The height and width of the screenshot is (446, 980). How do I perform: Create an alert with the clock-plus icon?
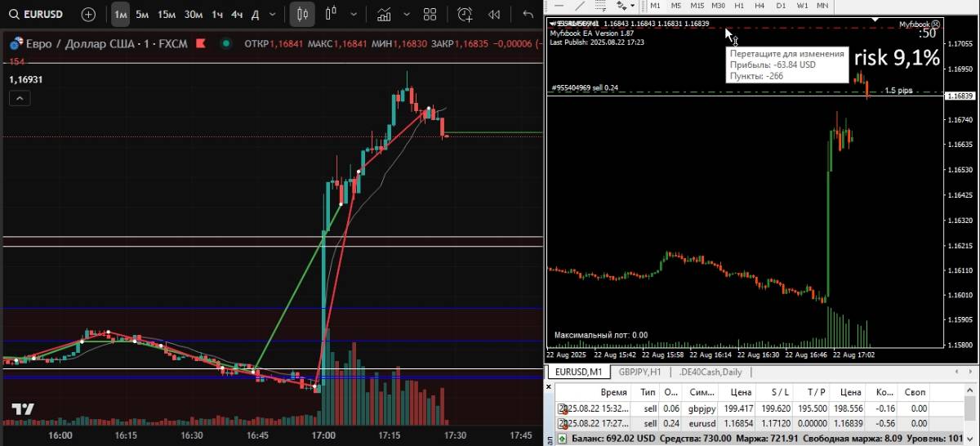465,14
